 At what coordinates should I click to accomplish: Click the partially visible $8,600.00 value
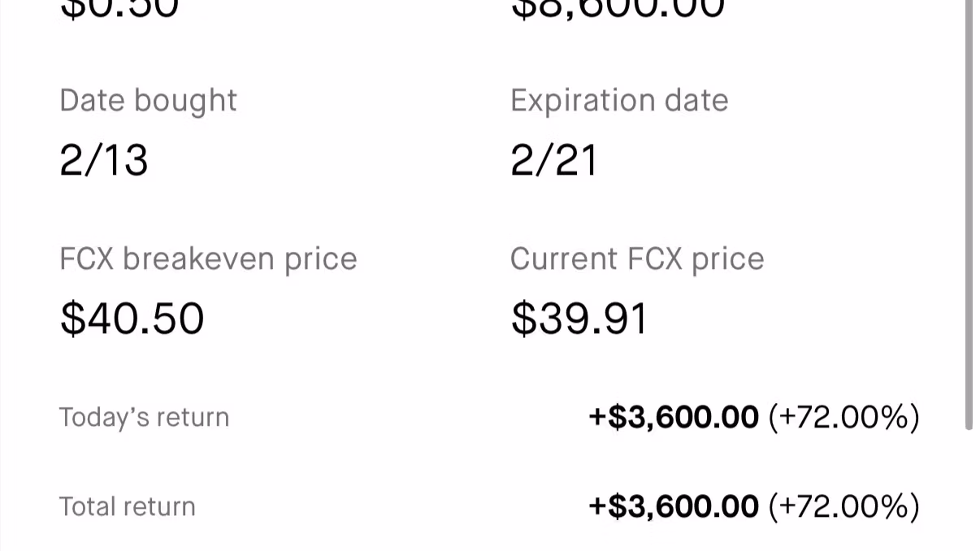point(618,8)
